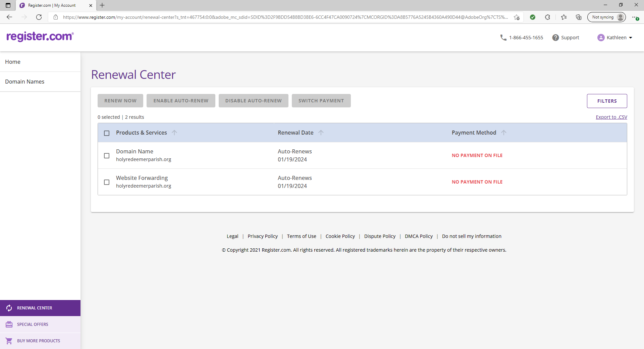Go to Home in the sidebar

pyautogui.click(x=13, y=62)
